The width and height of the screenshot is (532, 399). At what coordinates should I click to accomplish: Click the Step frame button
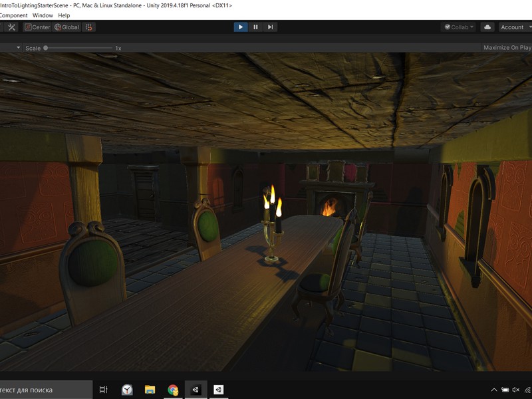pyautogui.click(x=269, y=27)
